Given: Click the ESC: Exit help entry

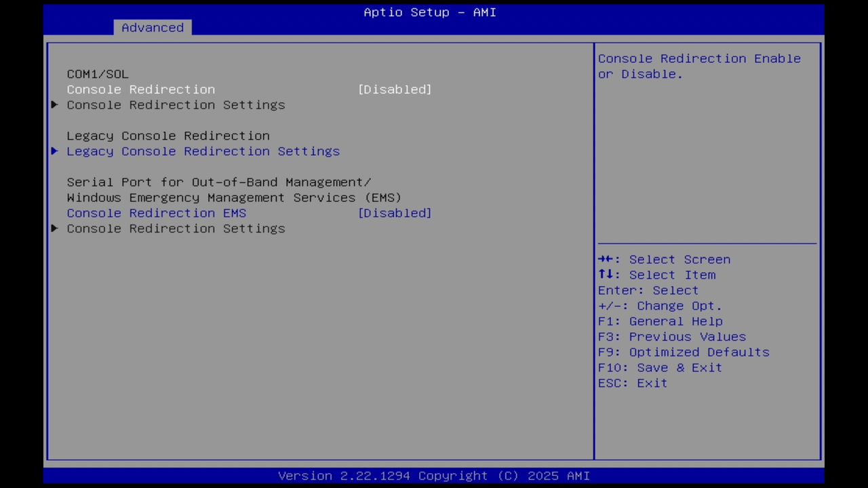Looking at the screenshot, I should [x=632, y=383].
